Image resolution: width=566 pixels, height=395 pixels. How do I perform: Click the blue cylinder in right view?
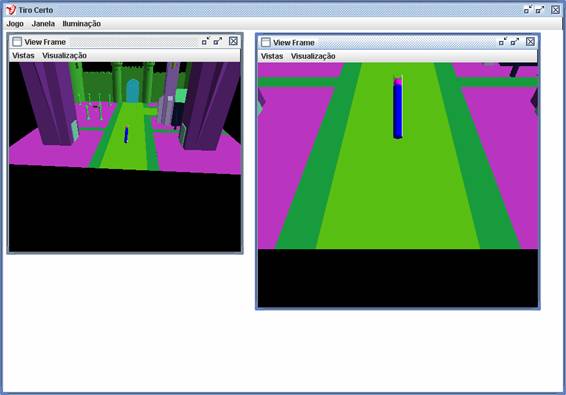click(398, 107)
